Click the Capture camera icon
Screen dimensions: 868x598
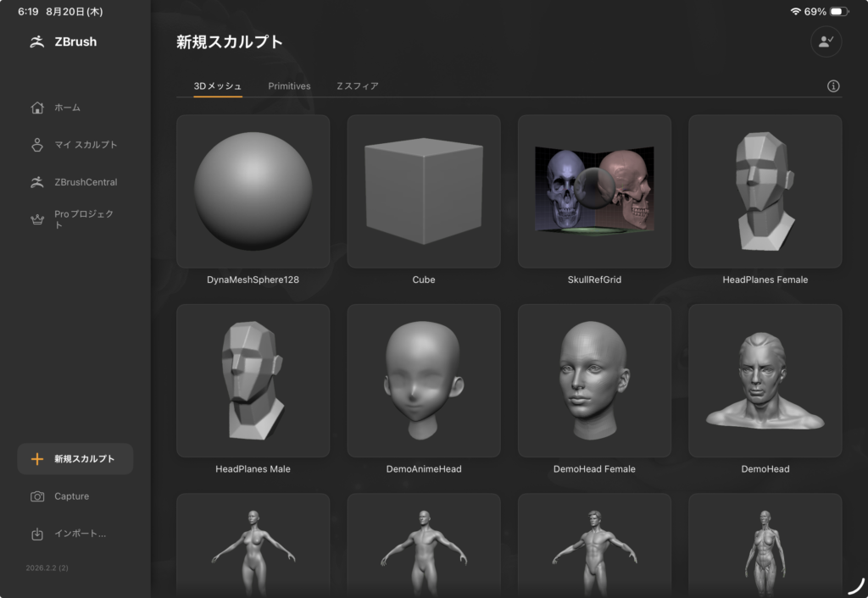[x=37, y=496]
